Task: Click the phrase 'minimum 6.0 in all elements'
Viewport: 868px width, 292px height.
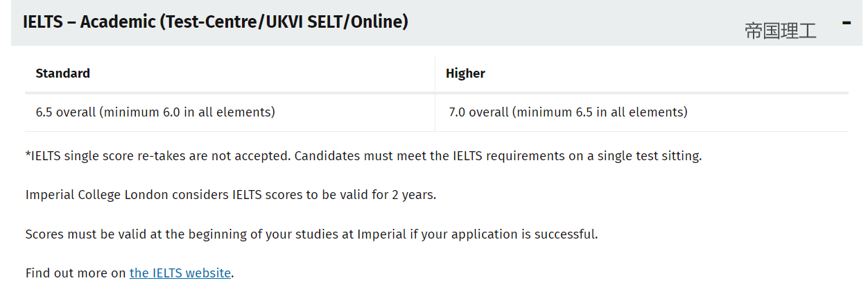Action: pyautogui.click(x=187, y=112)
